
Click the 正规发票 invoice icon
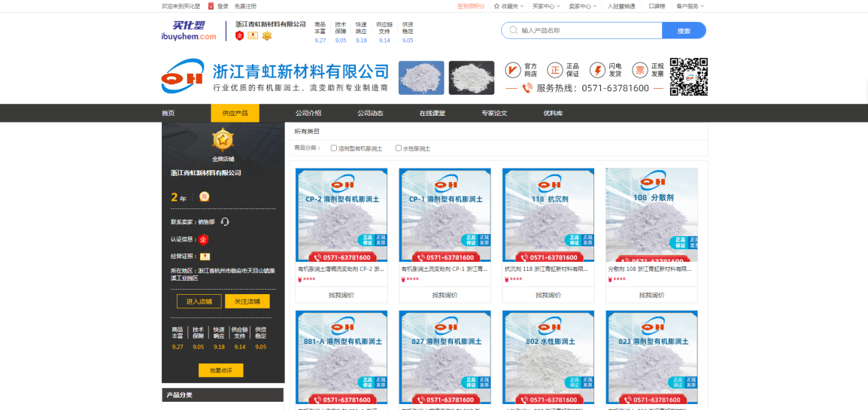point(640,70)
